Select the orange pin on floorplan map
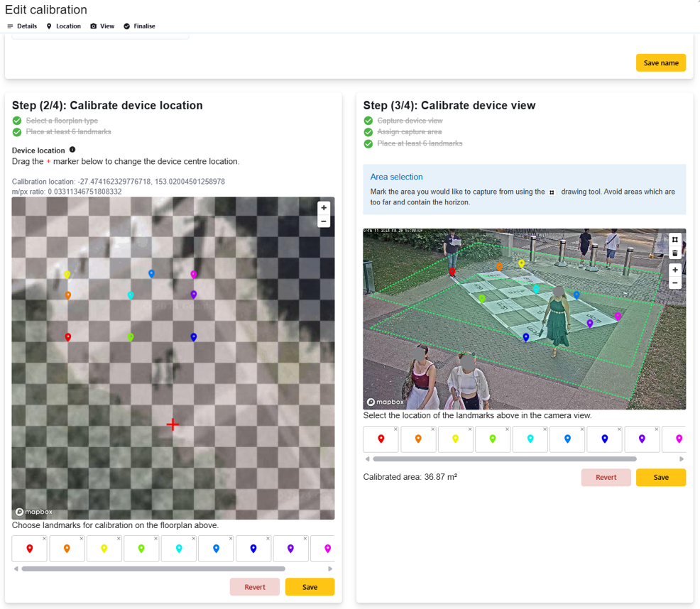 click(x=68, y=295)
